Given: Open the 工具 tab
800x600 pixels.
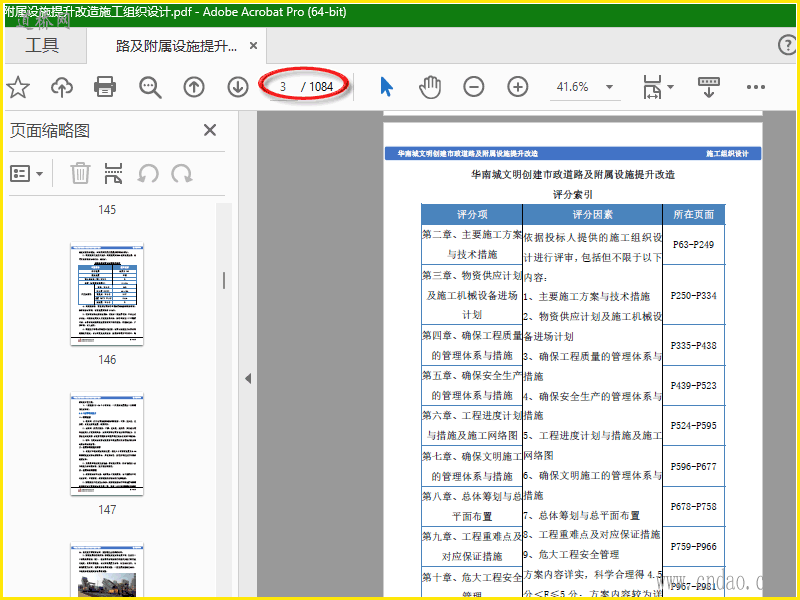Looking at the screenshot, I should (42, 45).
